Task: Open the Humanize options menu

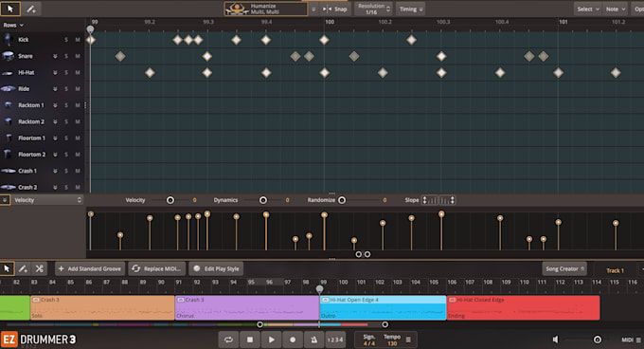Action: 313,9
